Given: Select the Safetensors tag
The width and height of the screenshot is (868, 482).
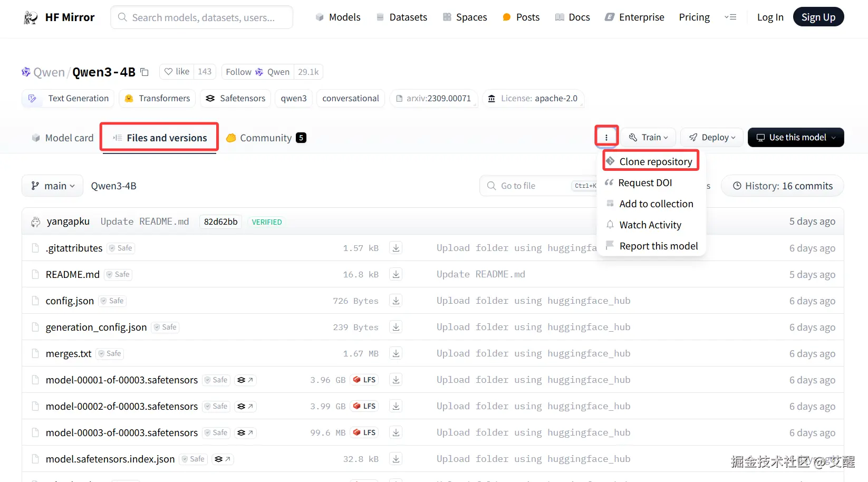Looking at the screenshot, I should click(235, 99).
